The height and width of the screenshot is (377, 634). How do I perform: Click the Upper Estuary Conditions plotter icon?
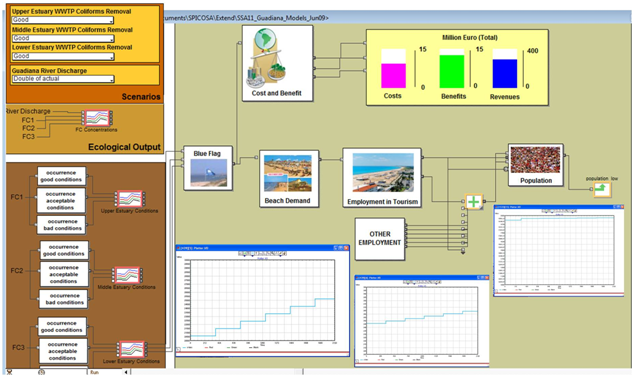tap(130, 199)
